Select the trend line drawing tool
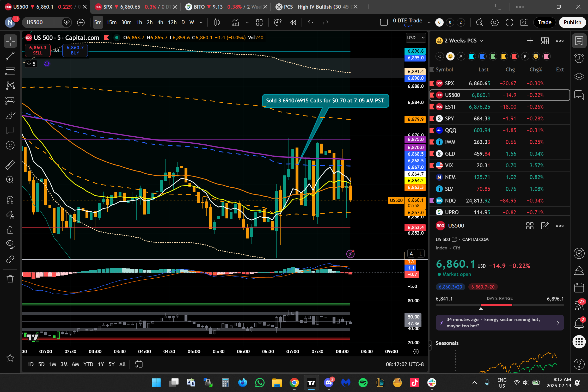The height and width of the screenshot is (392, 588). (10, 56)
